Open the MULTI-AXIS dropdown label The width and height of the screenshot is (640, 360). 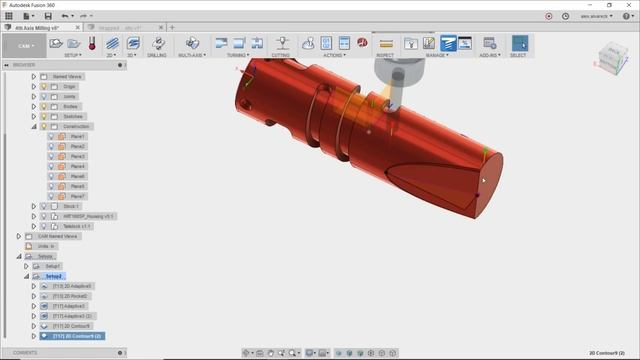point(192,55)
